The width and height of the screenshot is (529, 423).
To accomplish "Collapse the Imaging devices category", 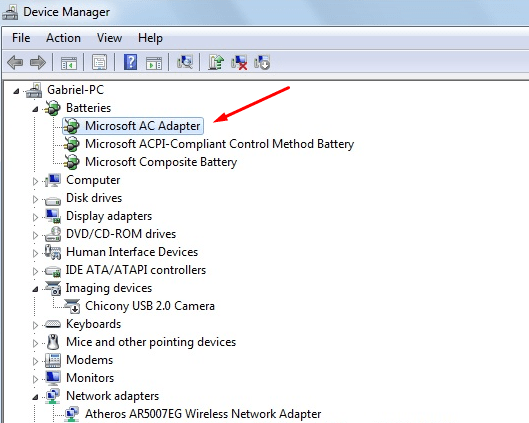I will (x=35, y=289).
